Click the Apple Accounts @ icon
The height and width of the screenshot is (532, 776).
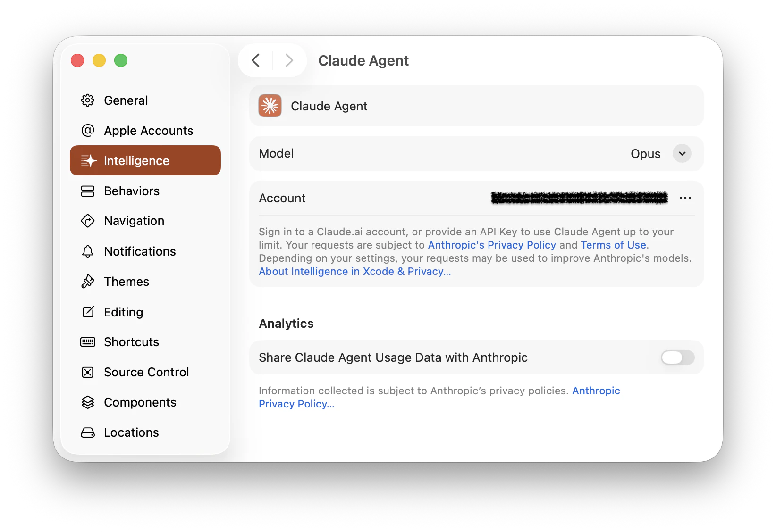(88, 131)
